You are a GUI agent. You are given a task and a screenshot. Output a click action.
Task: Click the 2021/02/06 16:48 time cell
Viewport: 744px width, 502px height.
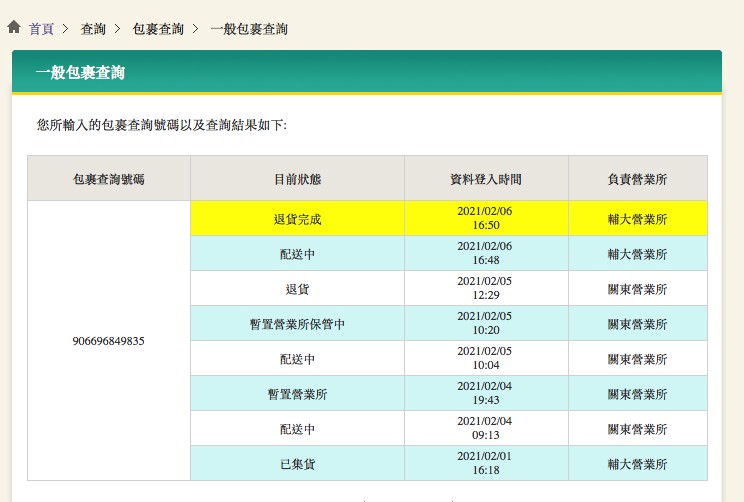pos(486,253)
